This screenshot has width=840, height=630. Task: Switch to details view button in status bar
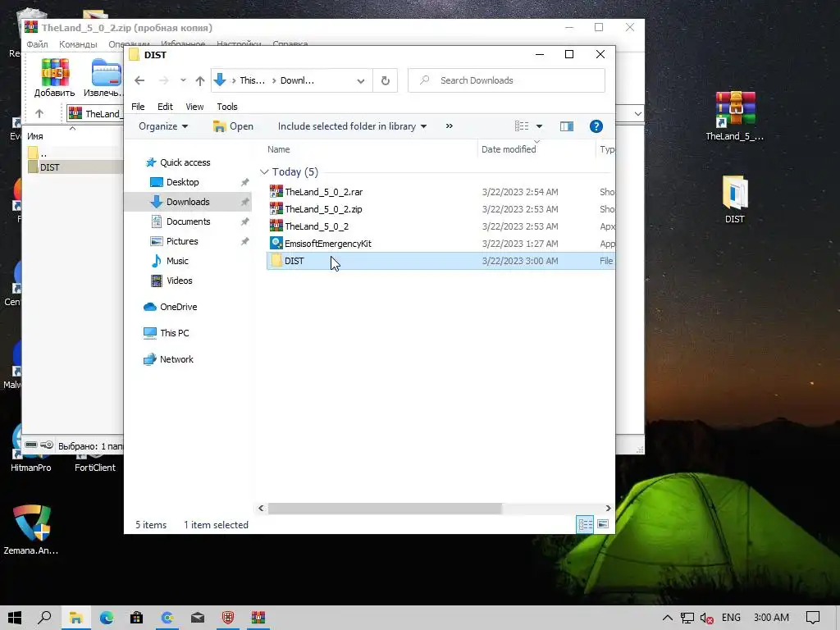tap(585, 524)
